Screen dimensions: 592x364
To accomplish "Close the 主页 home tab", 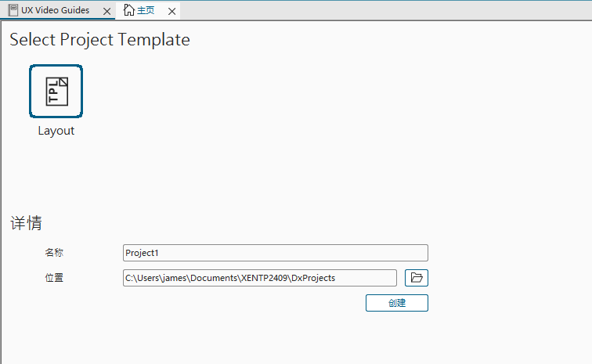I will coord(169,11).
